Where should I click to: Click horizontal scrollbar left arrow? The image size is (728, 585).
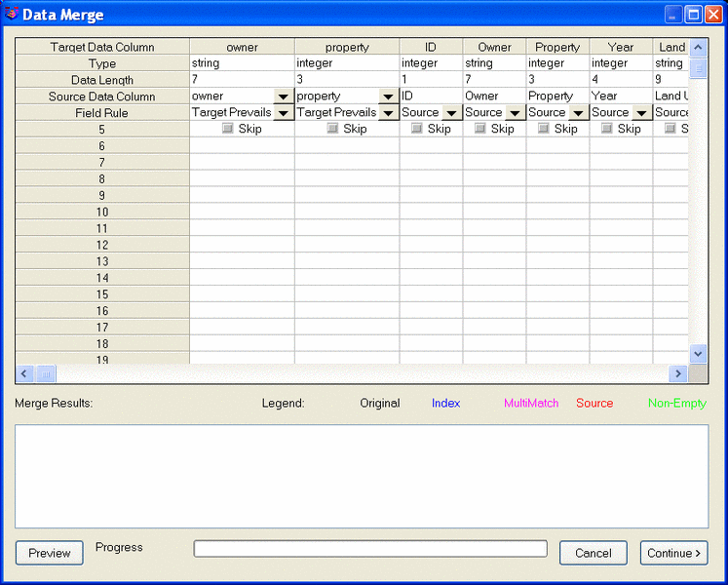[24, 373]
